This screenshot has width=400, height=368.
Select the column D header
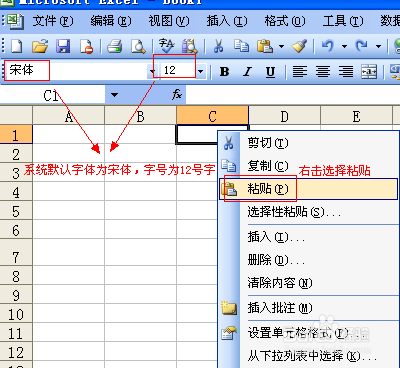click(284, 116)
